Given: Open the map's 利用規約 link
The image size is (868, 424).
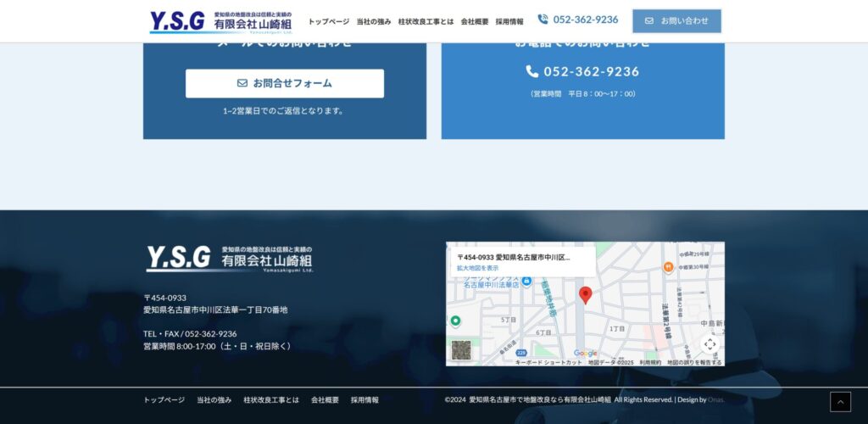Looking at the screenshot, I should pyautogui.click(x=650, y=362).
